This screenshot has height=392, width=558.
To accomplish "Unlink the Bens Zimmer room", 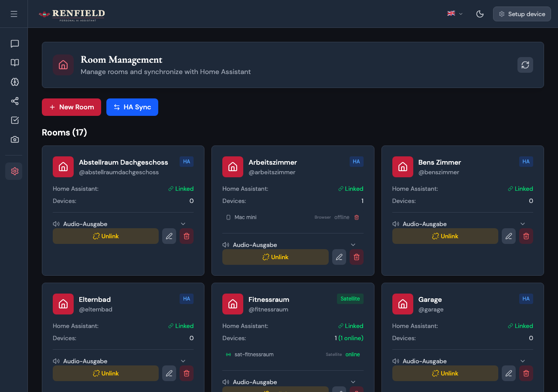I will coord(445,236).
